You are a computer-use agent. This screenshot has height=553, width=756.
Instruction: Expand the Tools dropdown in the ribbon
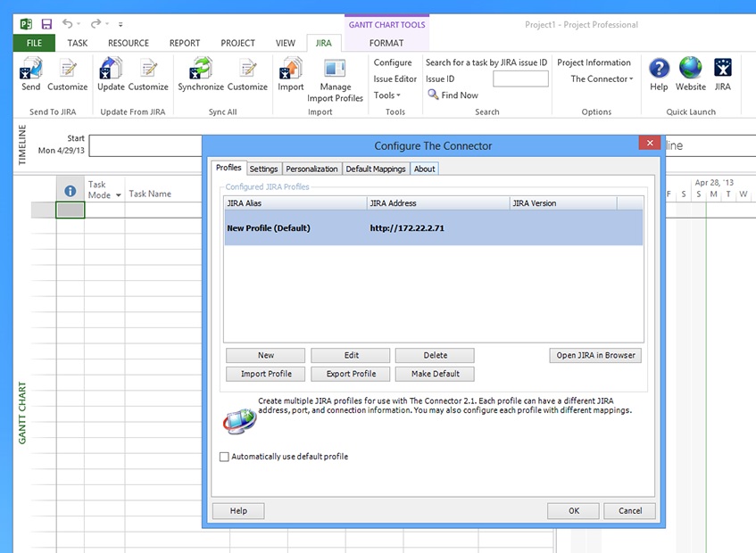point(387,95)
